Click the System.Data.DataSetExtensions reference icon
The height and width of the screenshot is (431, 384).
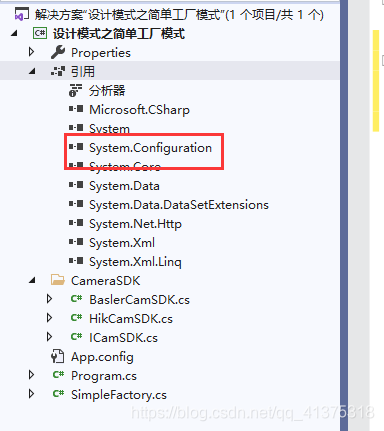click(76, 204)
